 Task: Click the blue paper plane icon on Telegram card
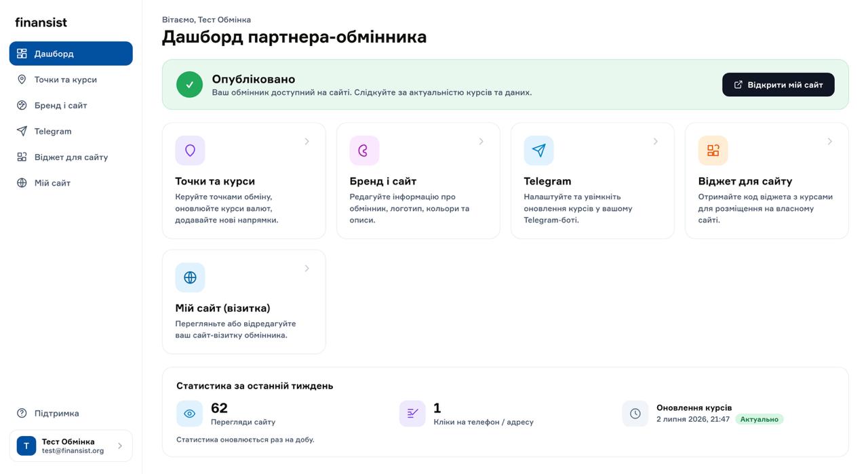click(538, 151)
